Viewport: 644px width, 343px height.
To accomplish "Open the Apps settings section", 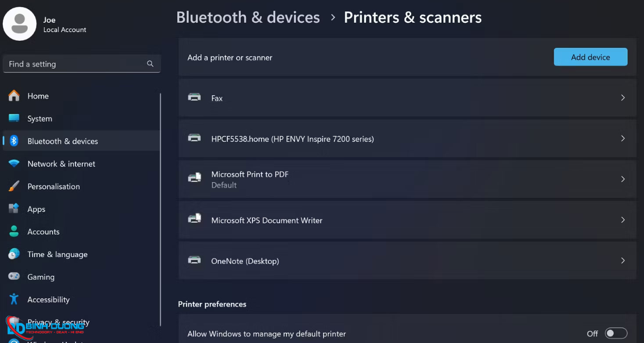I will pos(36,209).
